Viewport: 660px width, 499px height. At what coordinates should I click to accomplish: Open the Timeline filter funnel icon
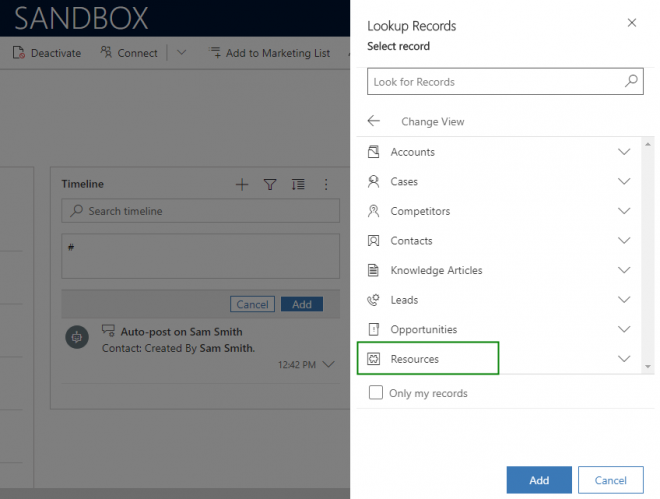[x=269, y=185]
